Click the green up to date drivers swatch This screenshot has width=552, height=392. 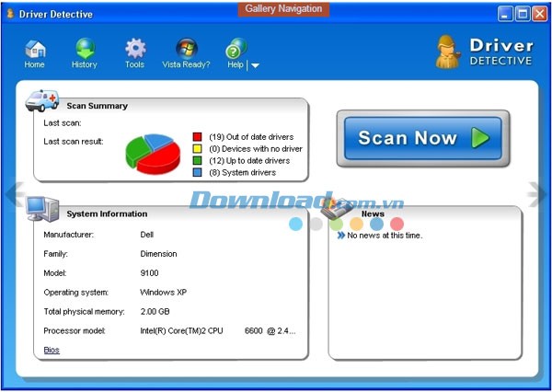197,161
